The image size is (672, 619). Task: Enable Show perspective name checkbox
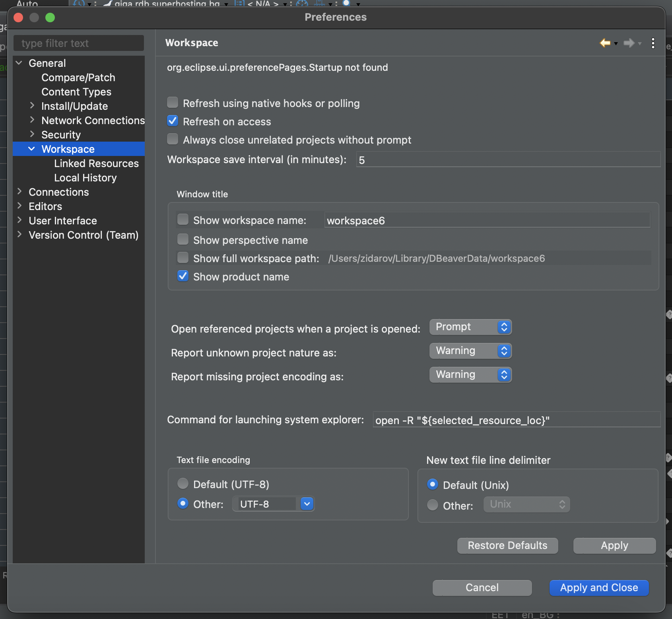coord(183,239)
